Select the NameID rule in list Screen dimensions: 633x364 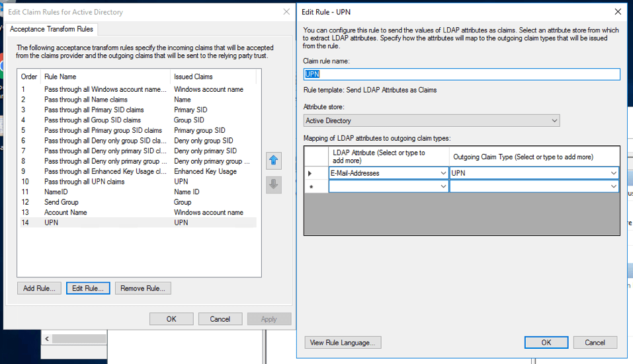point(56,192)
